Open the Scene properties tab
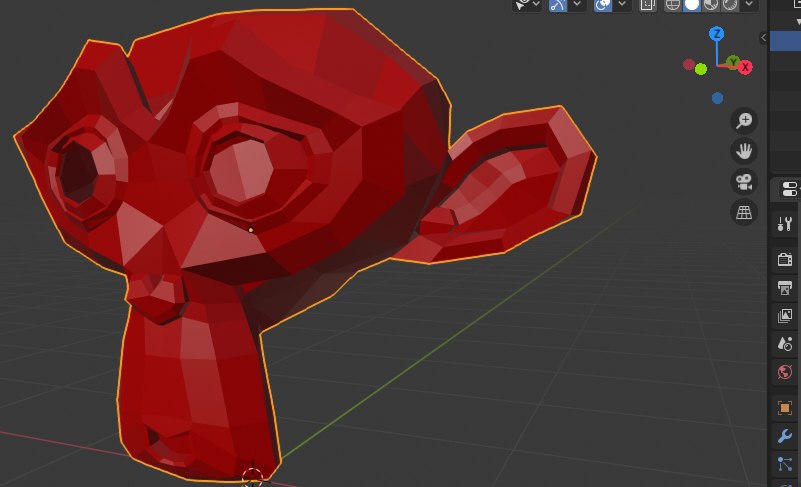801x487 pixels. (785, 343)
